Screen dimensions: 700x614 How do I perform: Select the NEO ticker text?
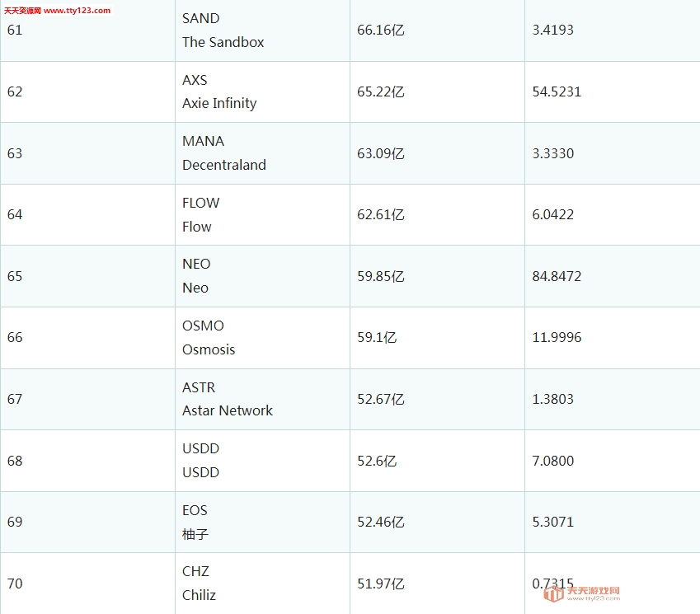pyautogui.click(x=196, y=265)
